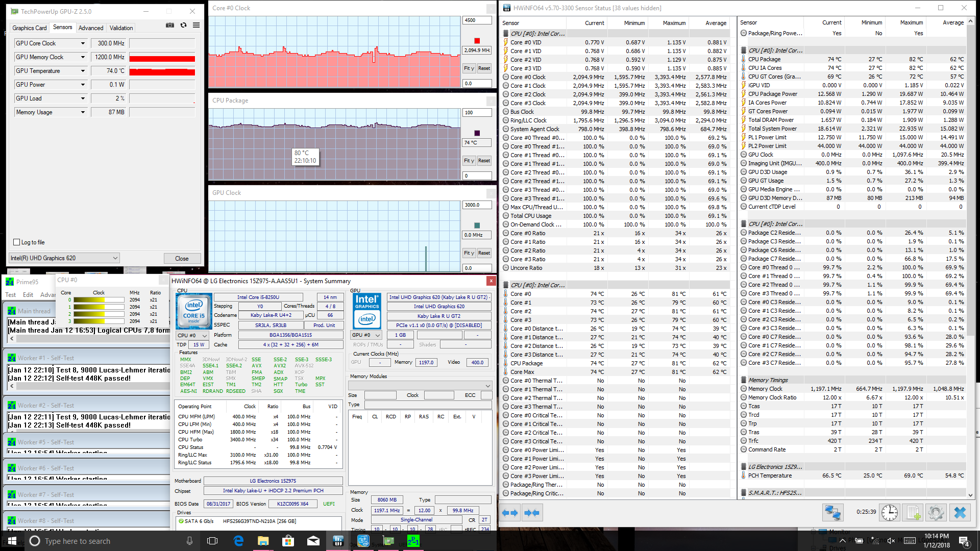Open the remote network monitors icon in HWiNFO
The image size is (980, 551).
[x=832, y=512]
